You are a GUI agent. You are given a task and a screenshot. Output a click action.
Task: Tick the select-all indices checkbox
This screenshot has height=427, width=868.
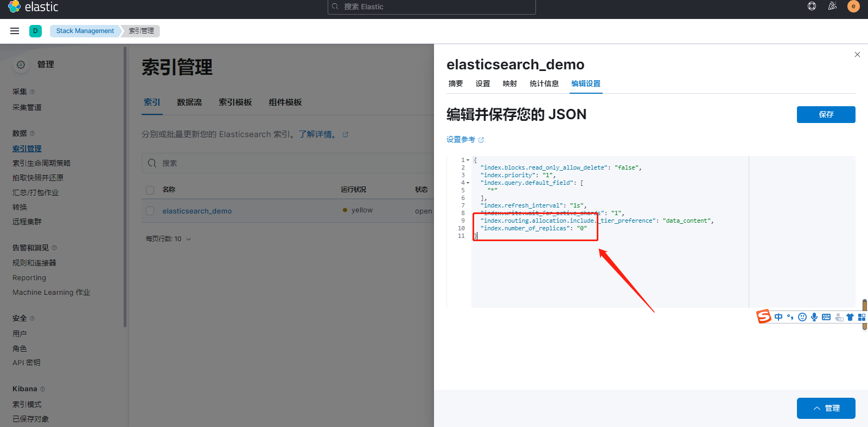pyautogui.click(x=150, y=190)
